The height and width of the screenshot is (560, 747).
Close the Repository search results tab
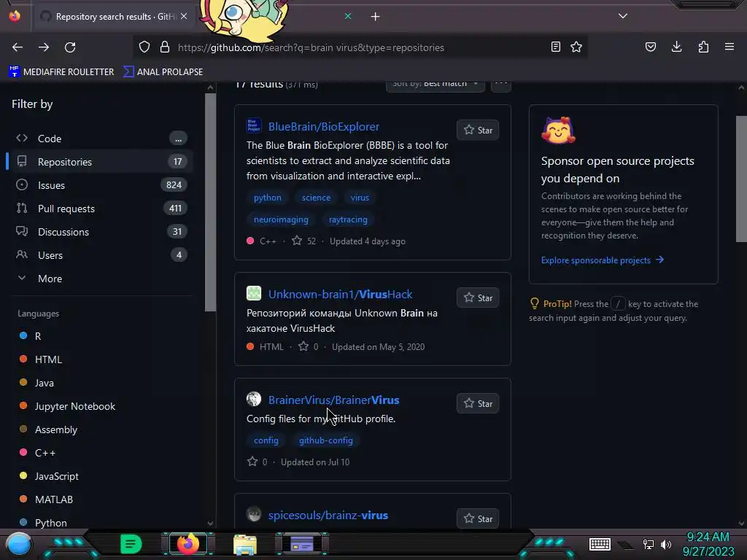pyautogui.click(x=184, y=16)
